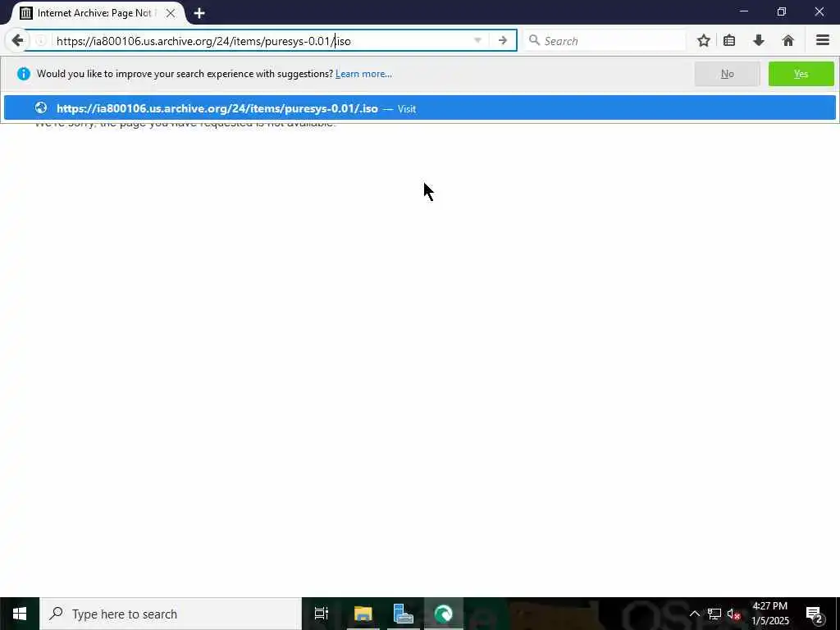Viewport: 840px width, 630px height.
Task: Open the server manager taskbar icon
Action: [x=403, y=614]
